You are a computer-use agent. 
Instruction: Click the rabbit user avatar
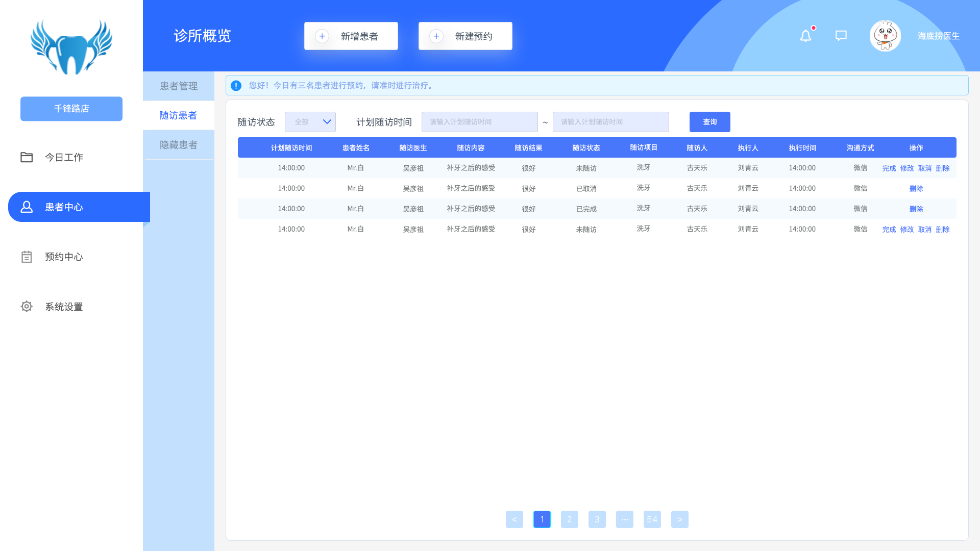tap(885, 36)
